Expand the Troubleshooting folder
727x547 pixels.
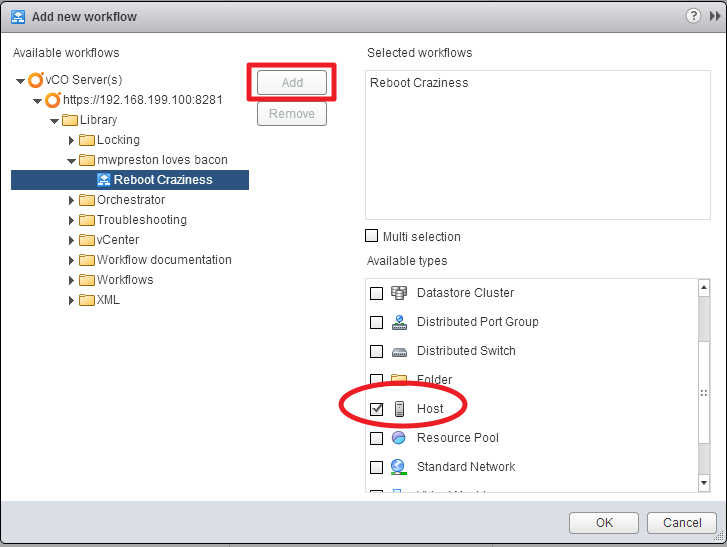pyautogui.click(x=71, y=220)
